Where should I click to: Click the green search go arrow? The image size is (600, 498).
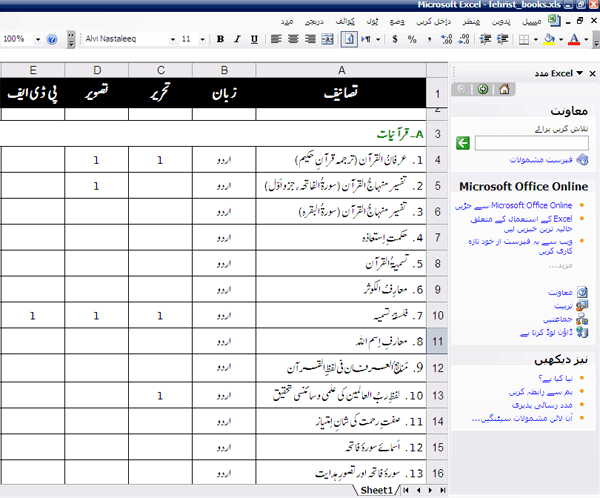(x=463, y=143)
